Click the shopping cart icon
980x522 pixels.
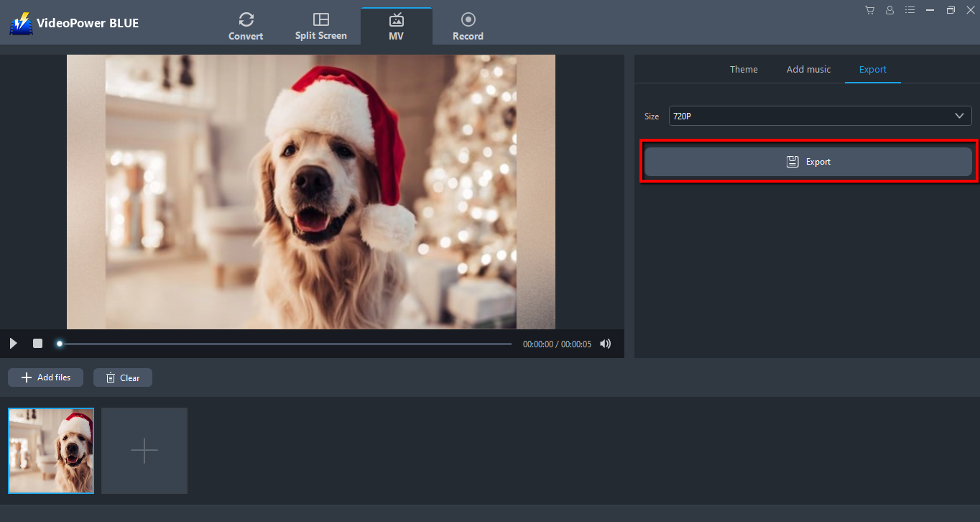(869, 10)
